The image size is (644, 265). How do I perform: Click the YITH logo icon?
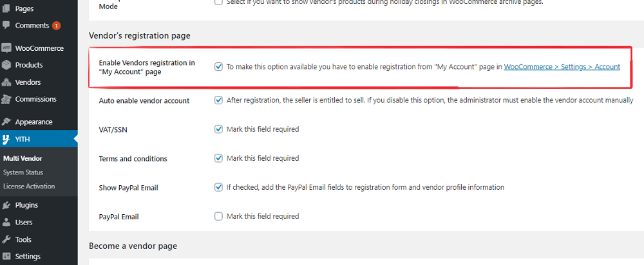pyautogui.click(x=6, y=139)
